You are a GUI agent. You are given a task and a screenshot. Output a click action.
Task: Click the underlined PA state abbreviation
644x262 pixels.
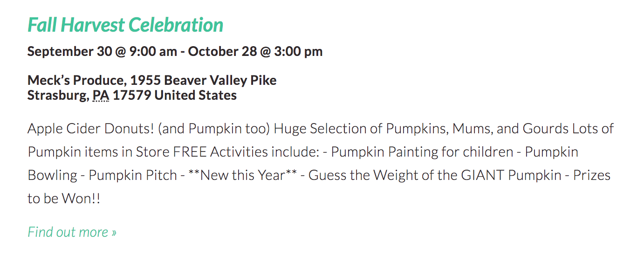pos(101,96)
